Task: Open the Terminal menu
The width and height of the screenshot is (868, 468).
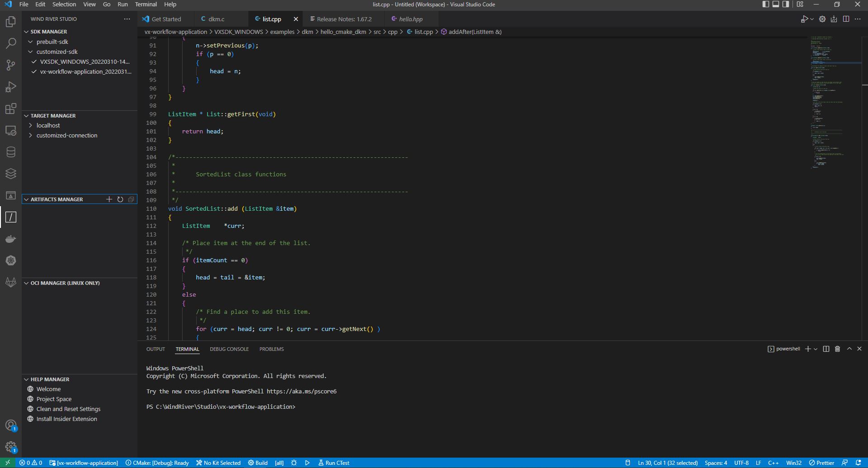Action: tap(146, 5)
